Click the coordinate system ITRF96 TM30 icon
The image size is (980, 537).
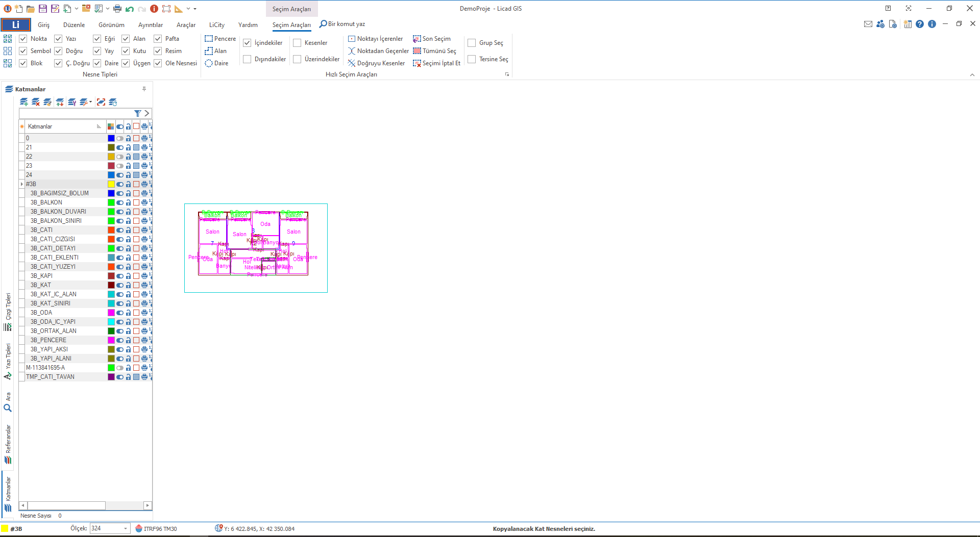tap(139, 528)
